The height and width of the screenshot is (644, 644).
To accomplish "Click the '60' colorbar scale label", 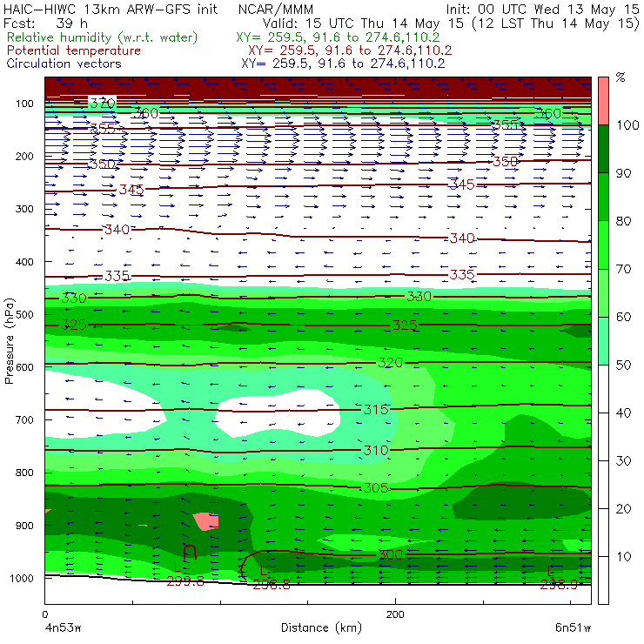I will tap(623, 317).
